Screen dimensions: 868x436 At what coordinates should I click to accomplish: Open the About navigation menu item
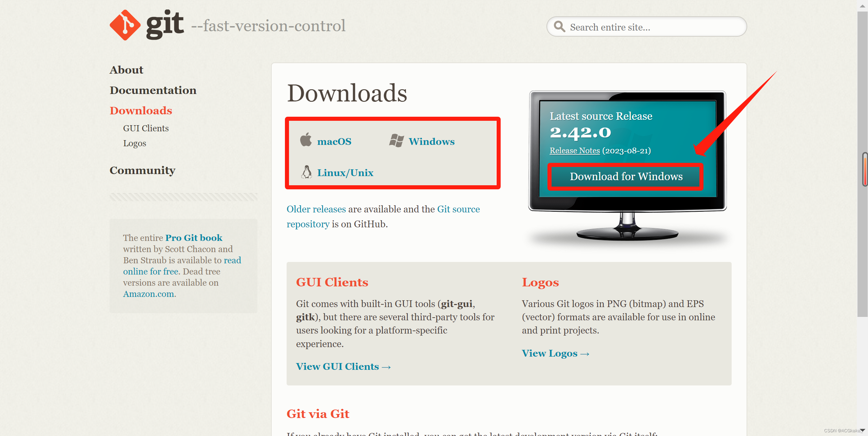126,70
